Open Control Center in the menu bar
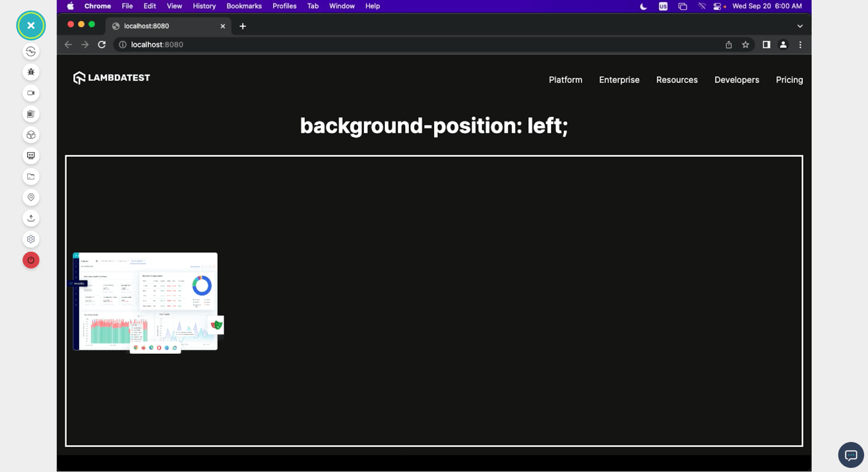This screenshot has width=868, height=472. 718,7
